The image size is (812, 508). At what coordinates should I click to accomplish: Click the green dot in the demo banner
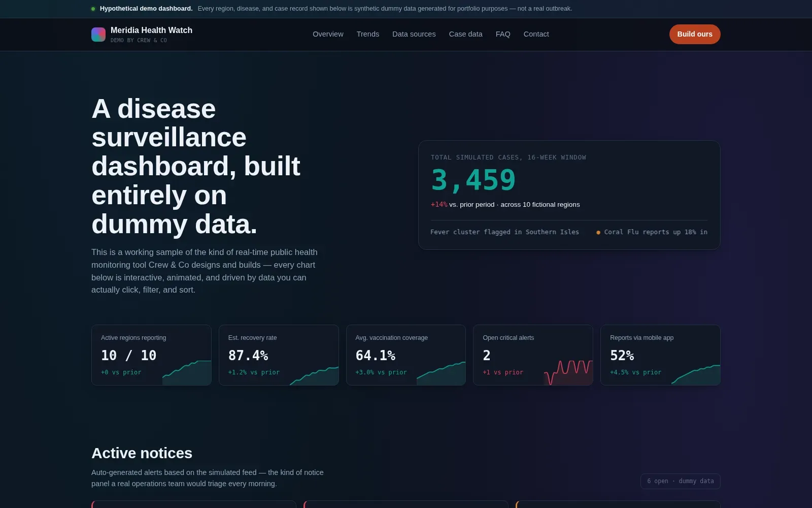click(93, 9)
